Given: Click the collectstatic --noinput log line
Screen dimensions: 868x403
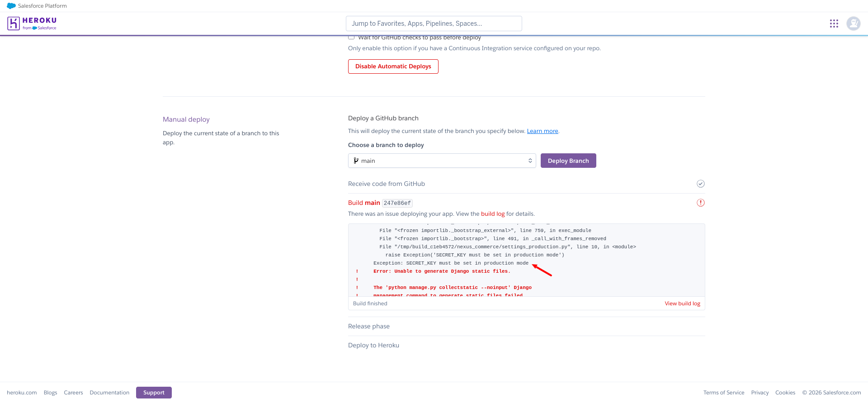Looking at the screenshot, I should pos(453,288).
